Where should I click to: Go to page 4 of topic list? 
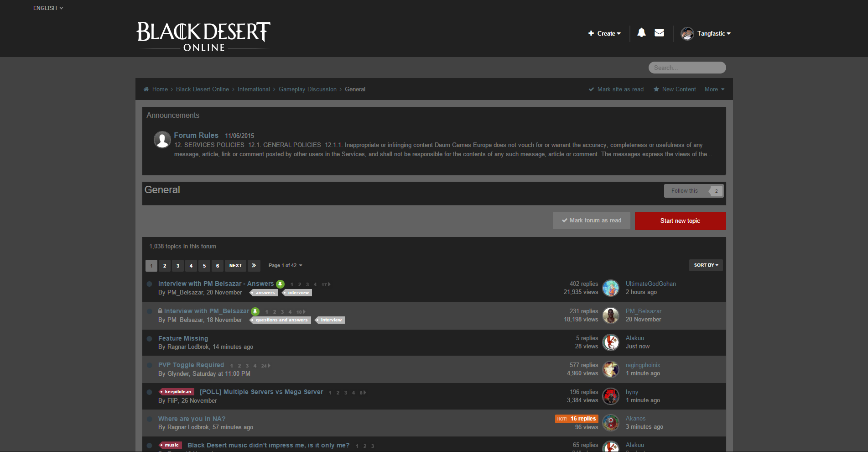pos(191,265)
